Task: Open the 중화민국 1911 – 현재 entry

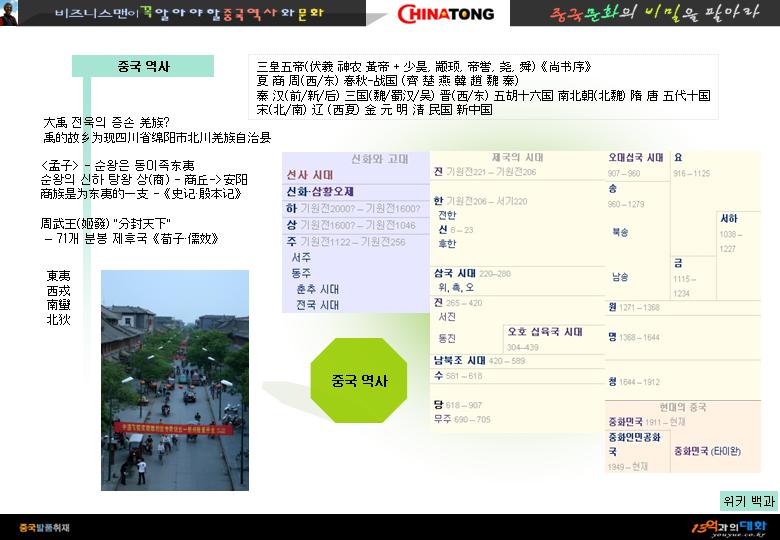Action: pos(647,422)
